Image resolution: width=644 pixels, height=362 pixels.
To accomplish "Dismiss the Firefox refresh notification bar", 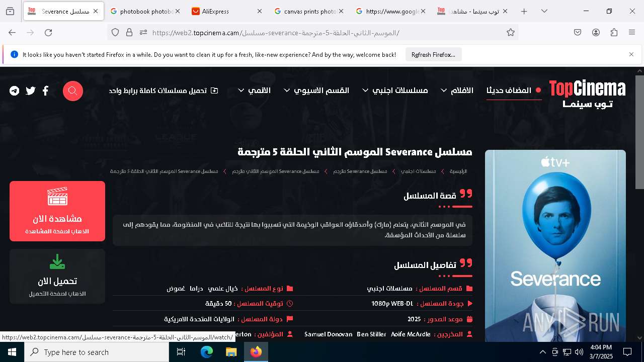I will click(631, 54).
